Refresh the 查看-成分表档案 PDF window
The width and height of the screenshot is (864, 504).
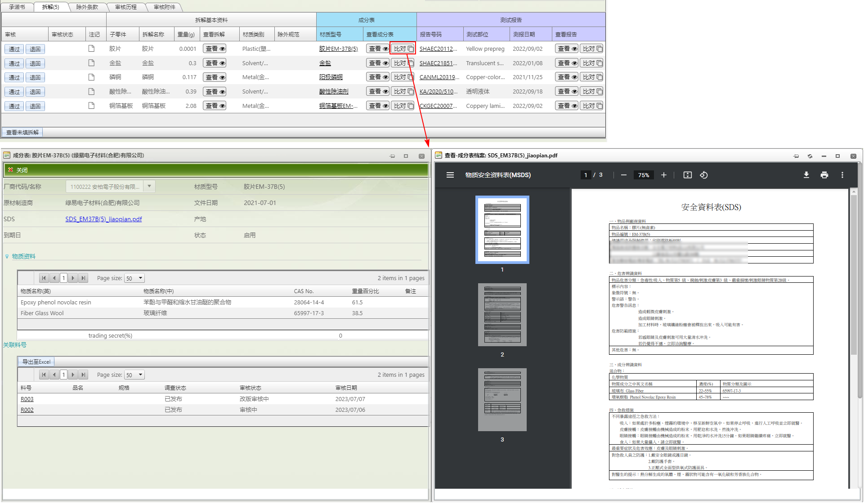pos(810,156)
